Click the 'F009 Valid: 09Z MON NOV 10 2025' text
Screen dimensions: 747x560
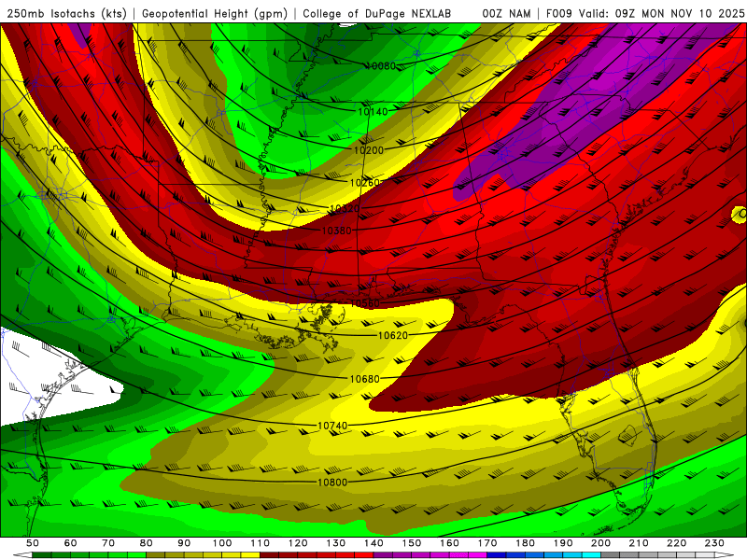[645, 13]
